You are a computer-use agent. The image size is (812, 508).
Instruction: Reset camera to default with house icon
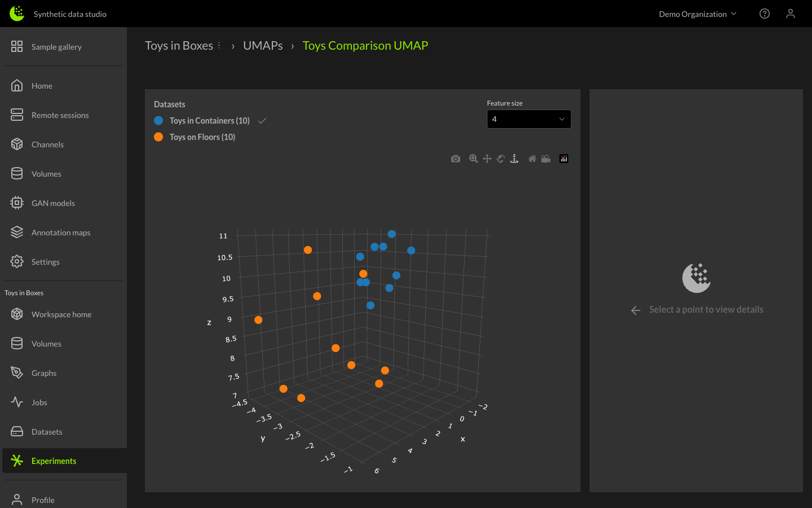pos(532,159)
